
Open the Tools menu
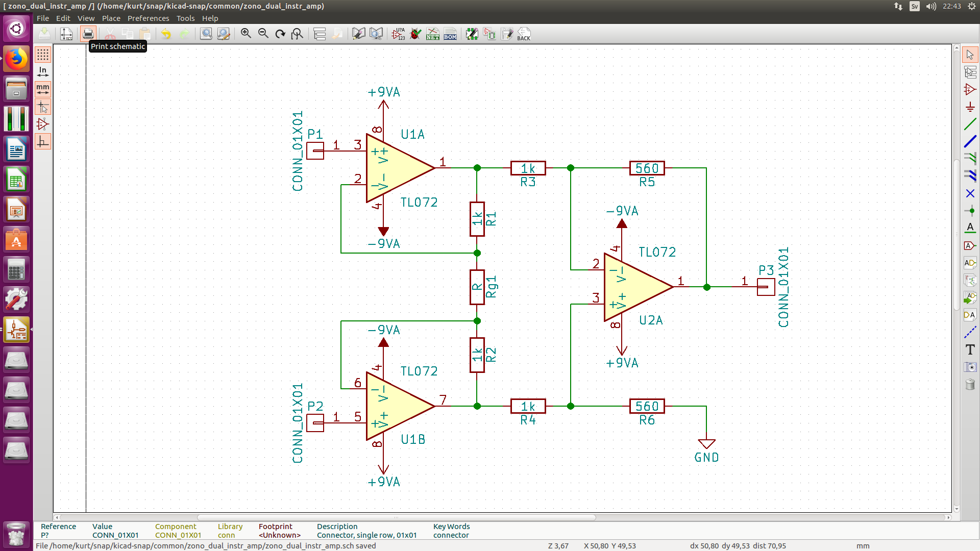pyautogui.click(x=186, y=18)
